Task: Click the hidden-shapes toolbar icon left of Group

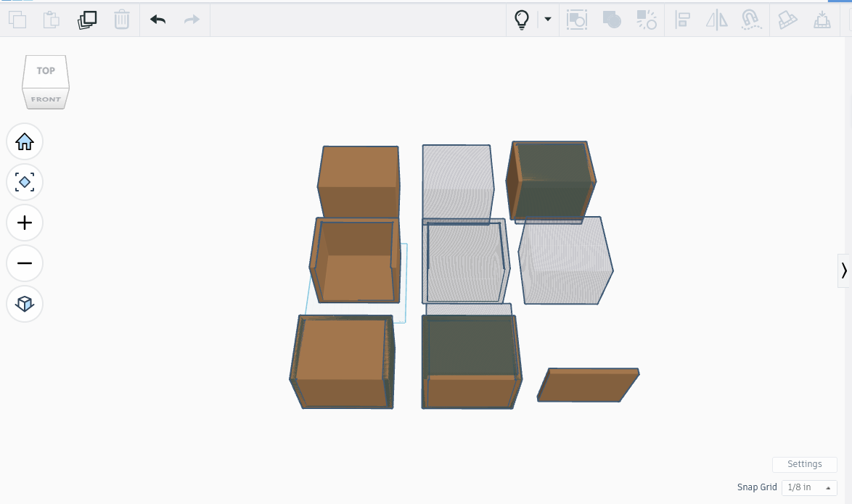Action: (x=577, y=20)
